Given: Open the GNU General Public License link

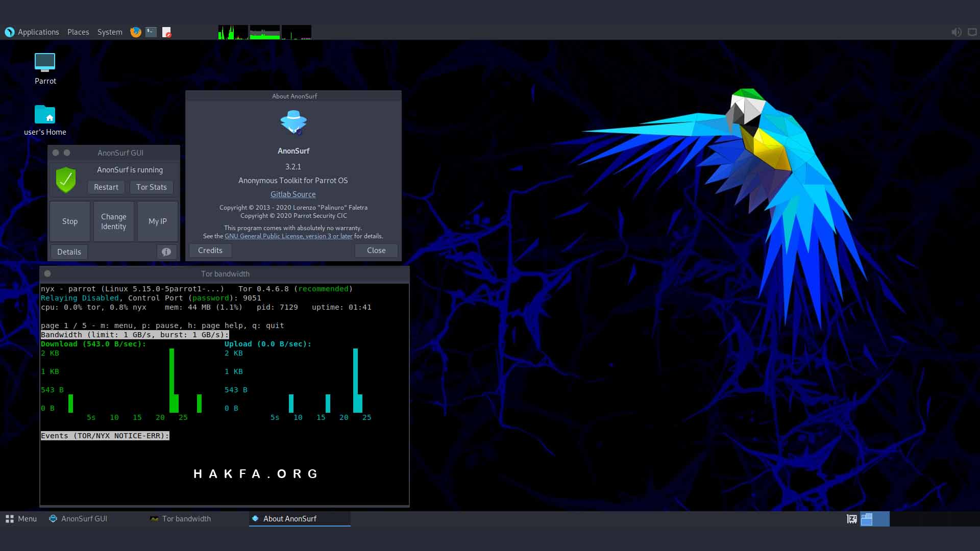Looking at the screenshot, I should (x=288, y=236).
